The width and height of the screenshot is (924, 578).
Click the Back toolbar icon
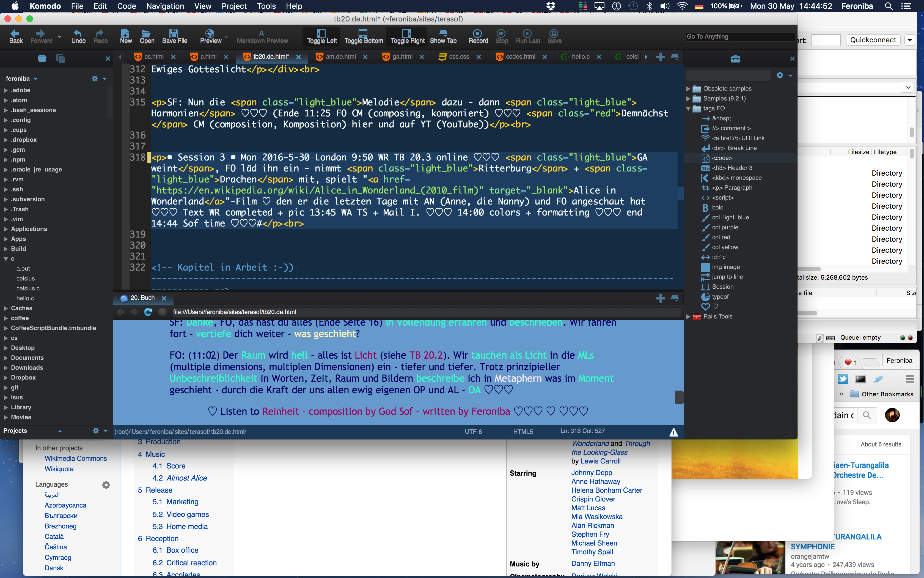click(16, 36)
